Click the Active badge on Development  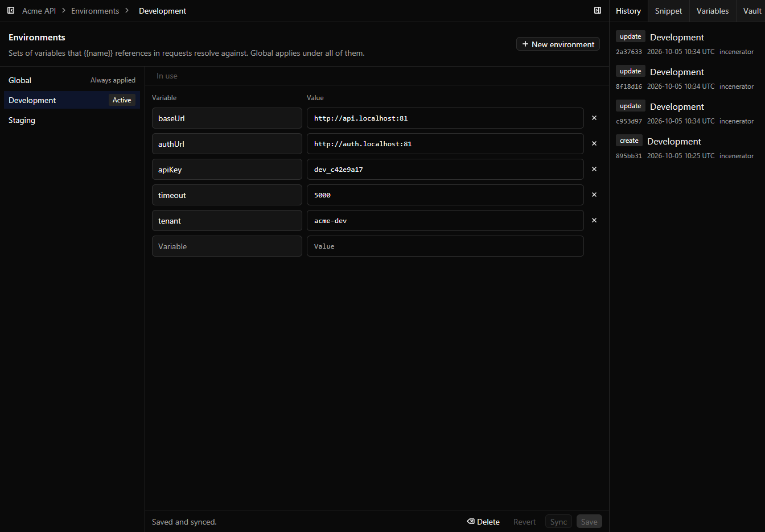click(x=122, y=100)
